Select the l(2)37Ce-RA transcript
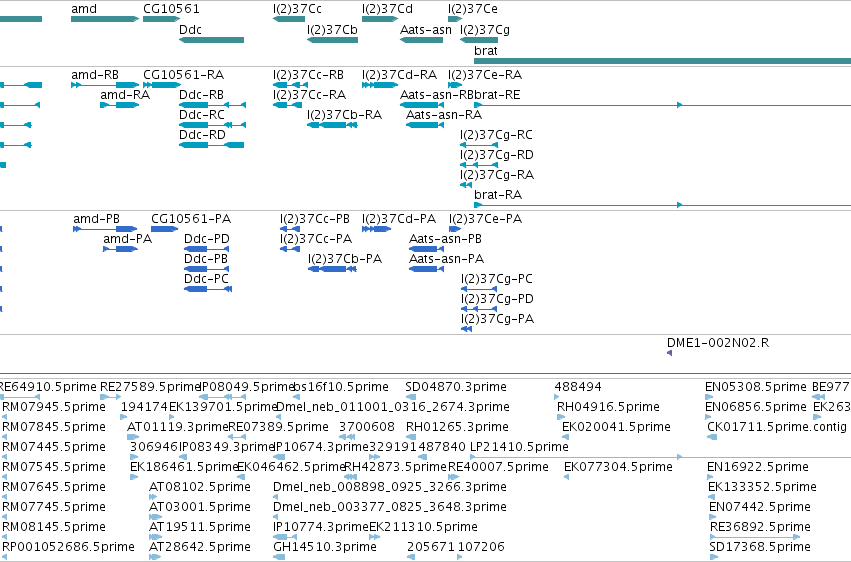 tap(455, 85)
